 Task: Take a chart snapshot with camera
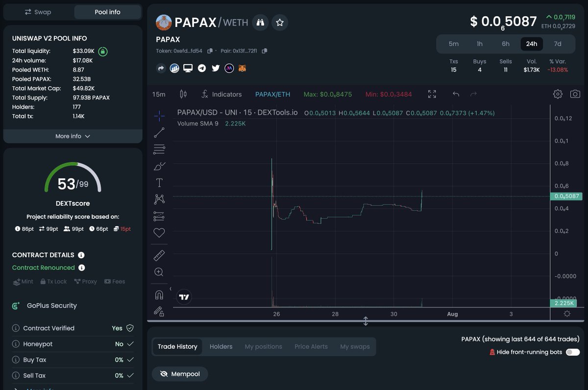click(x=575, y=94)
